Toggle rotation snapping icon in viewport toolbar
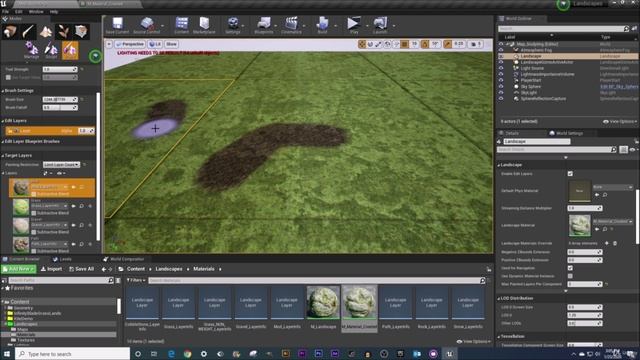The height and width of the screenshot is (360, 640). pos(425,44)
